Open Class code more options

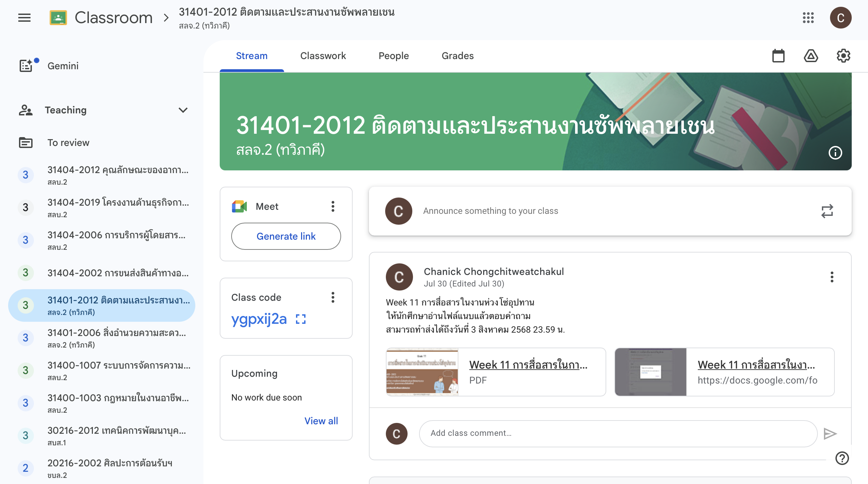coord(333,297)
